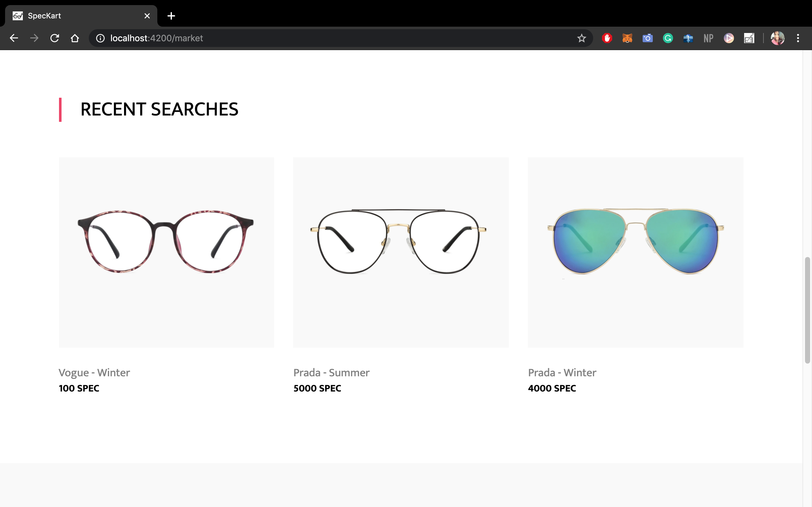The height and width of the screenshot is (507, 812).
Task: Open the Prada - Summer product link
Action: pyautogui.click(x=331, y=372)
